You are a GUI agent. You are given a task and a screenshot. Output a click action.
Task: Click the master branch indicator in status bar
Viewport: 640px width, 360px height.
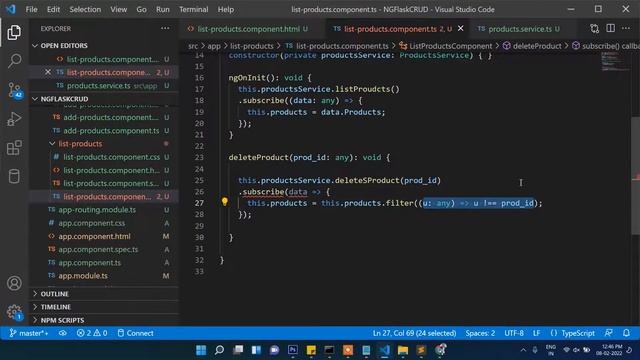(29, 333)
